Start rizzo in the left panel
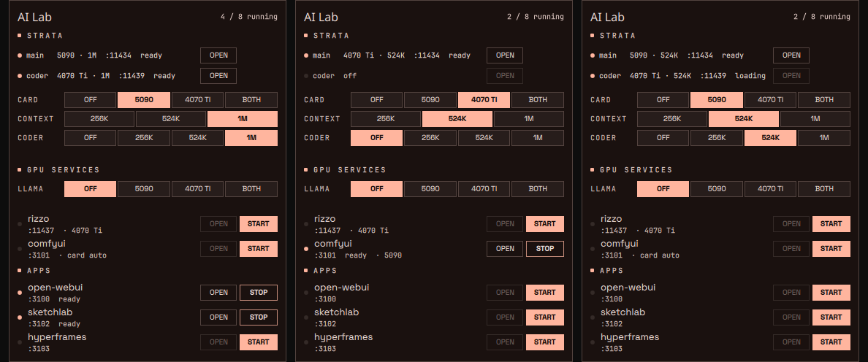The width and height of the screenshot is (868, 362). click(x=259, y=224)
